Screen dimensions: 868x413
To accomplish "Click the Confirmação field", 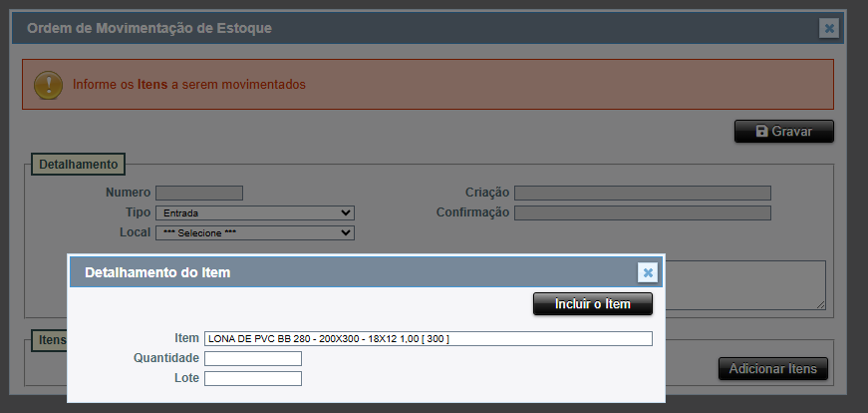I will (x=642, y=212).
